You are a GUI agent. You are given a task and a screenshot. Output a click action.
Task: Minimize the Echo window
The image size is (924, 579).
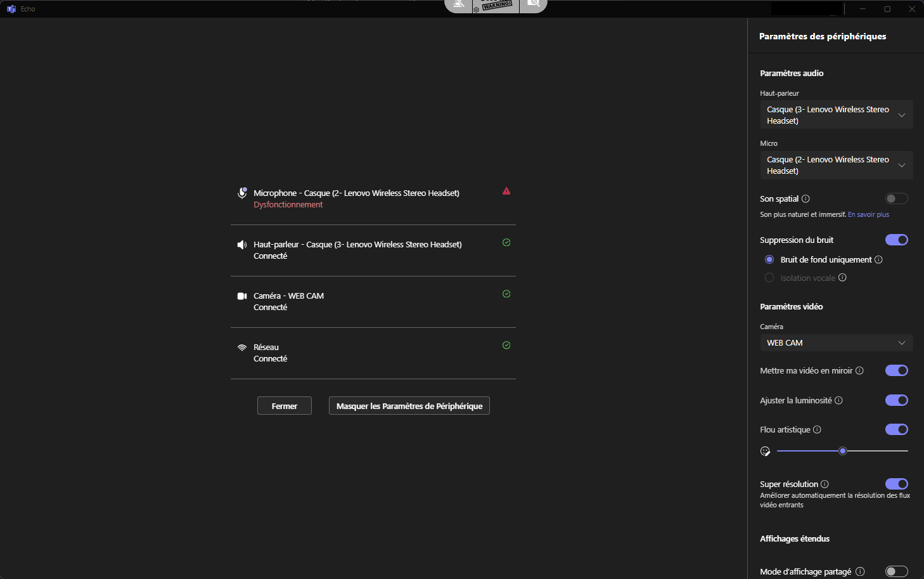[863, 9]
